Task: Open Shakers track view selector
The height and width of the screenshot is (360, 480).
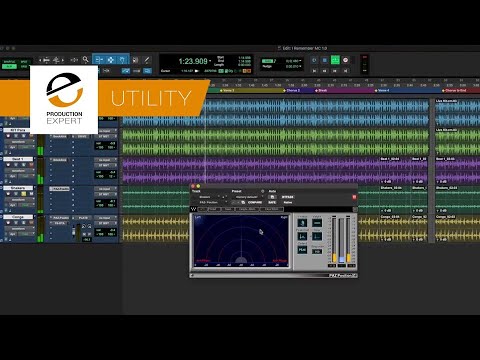Action: (19, 200)
